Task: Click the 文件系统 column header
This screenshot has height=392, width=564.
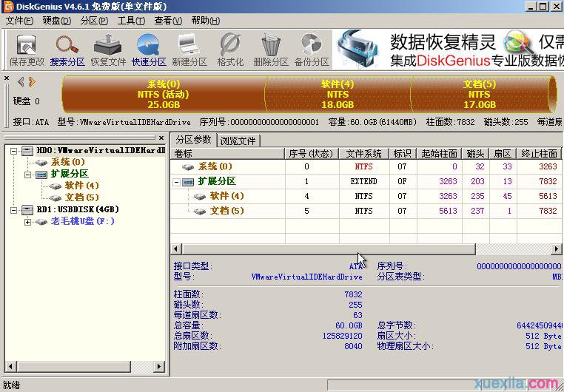Action: (364, 154)
